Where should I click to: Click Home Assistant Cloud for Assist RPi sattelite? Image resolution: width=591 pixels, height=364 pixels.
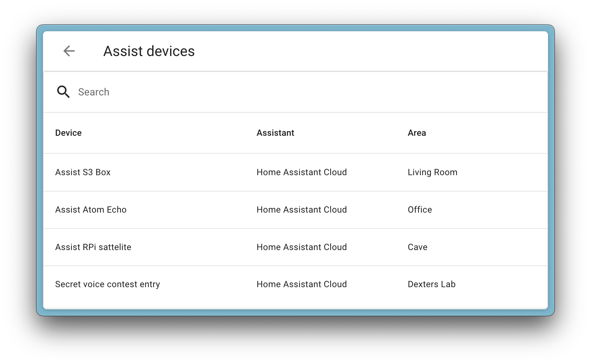tap(302, 247)
